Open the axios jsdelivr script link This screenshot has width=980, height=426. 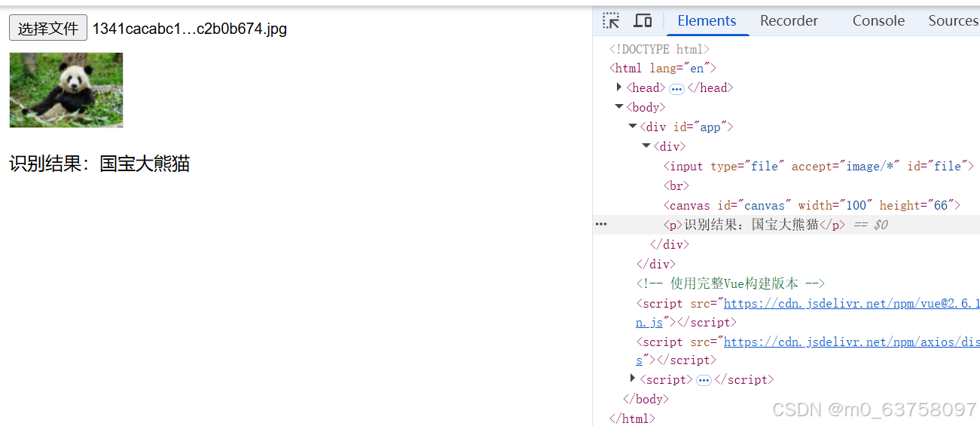(x=852, y=342)
